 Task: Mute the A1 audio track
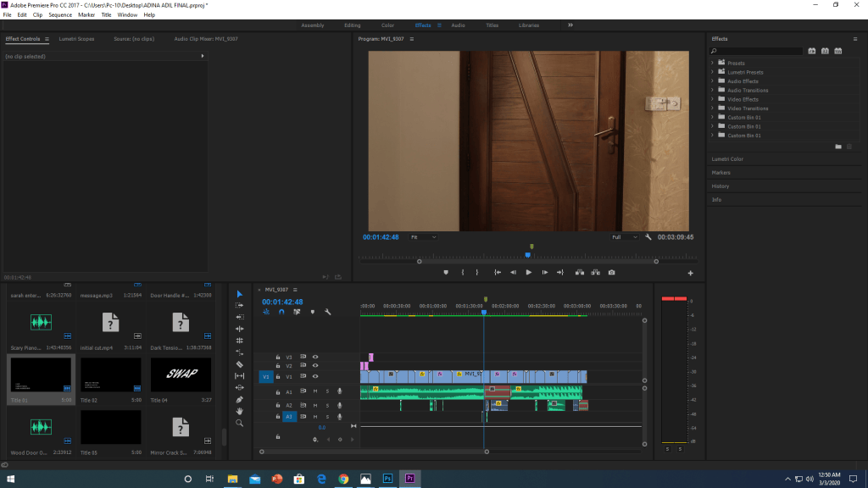coord(315,391)
